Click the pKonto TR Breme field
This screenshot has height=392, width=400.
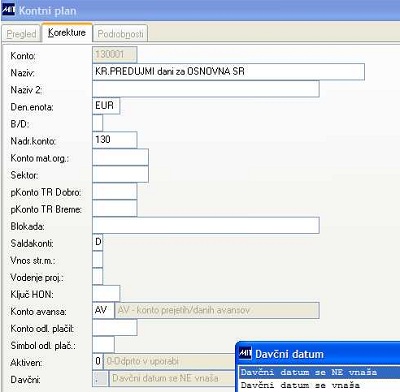114,208
